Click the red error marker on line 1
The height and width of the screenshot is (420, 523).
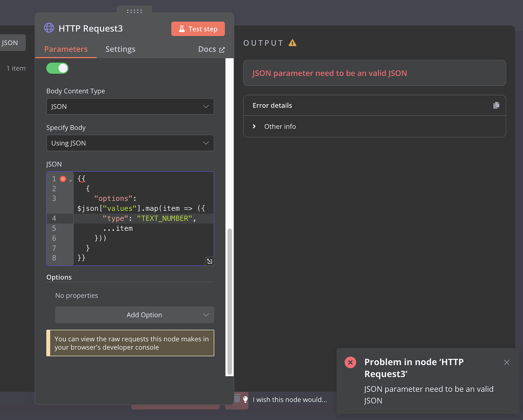(63, 179)
